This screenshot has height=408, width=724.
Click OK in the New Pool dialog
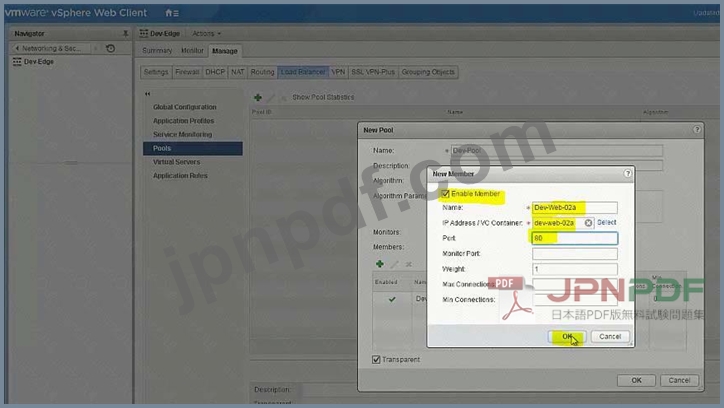(x=636, y=380)
